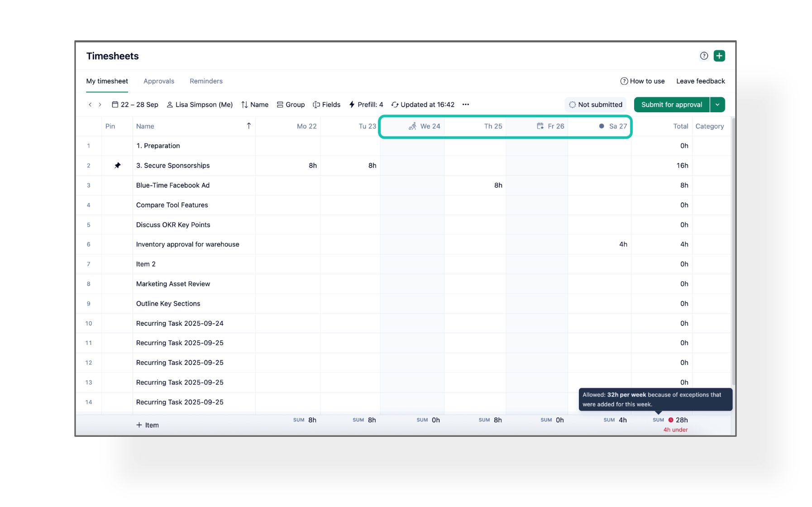812x507 pixels.
Task: Open the three-dot more options menu
Action: 466,105
